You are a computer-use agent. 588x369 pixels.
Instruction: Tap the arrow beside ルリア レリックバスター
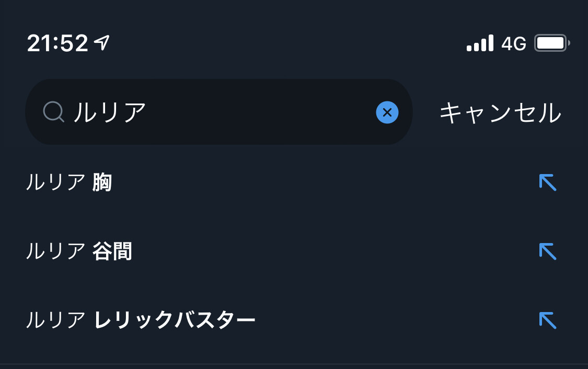point(547,320)
